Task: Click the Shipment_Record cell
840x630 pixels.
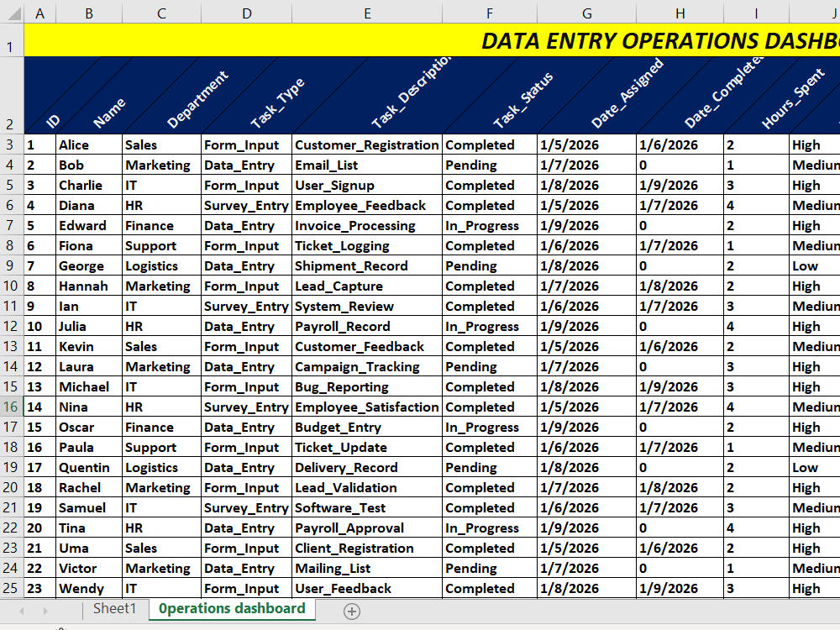Action: (367, 265)
